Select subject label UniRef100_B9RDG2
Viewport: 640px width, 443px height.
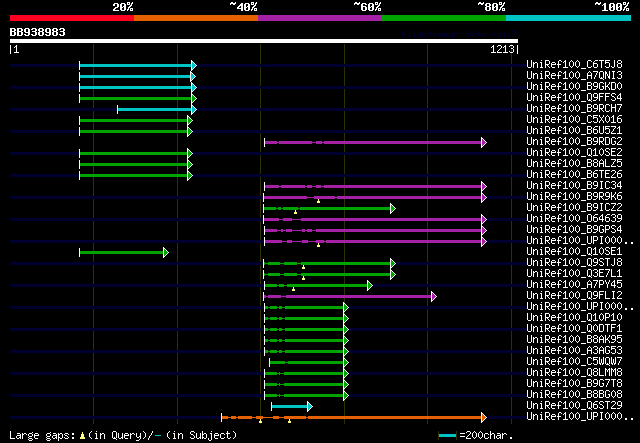(x=574, y=141)
